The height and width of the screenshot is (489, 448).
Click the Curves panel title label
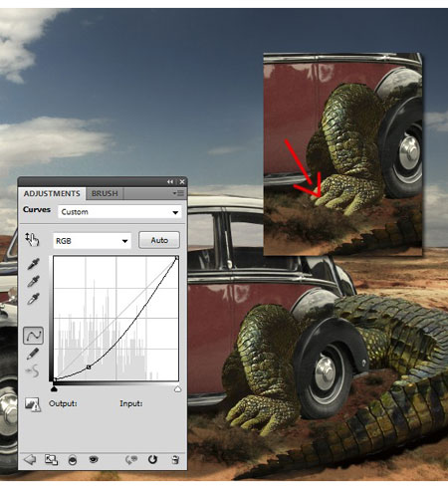point(37,209)
